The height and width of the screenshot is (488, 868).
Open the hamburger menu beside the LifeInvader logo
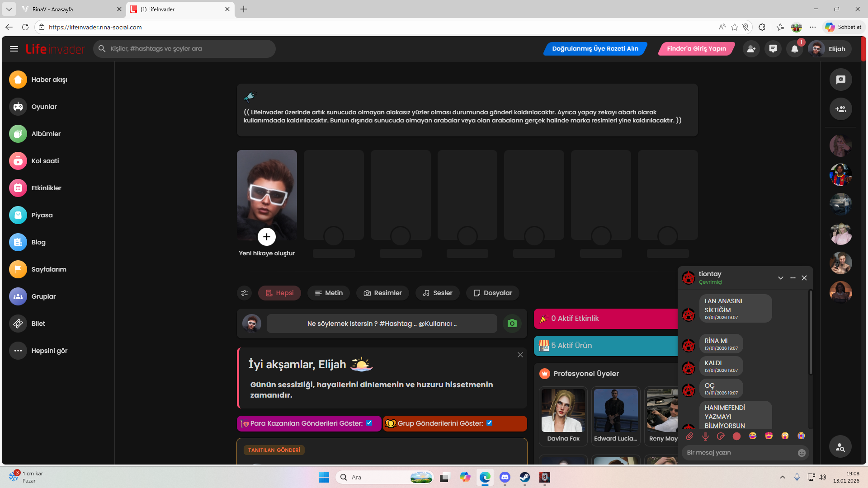tap(14, 49)
